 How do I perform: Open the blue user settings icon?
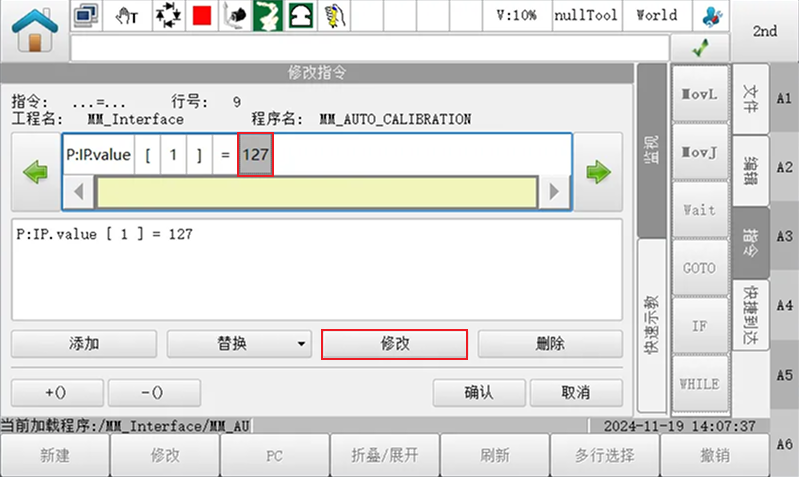pos(711,16)
